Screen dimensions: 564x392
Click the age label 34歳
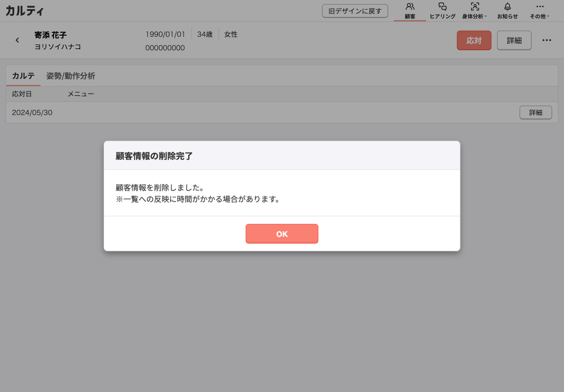[x=205, y=34]
